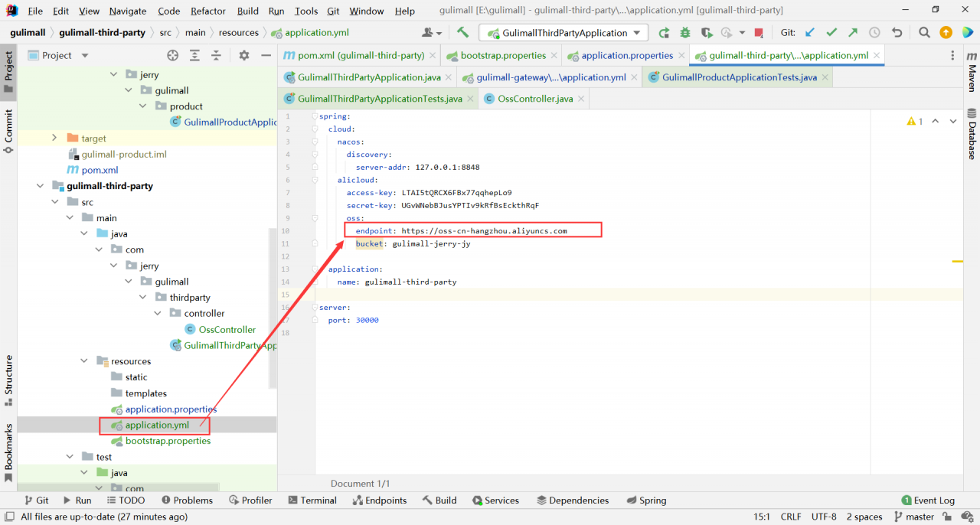This screenshot has height=525, width=980.
Task: Open the Maven tool window
Action: [972, 73]
